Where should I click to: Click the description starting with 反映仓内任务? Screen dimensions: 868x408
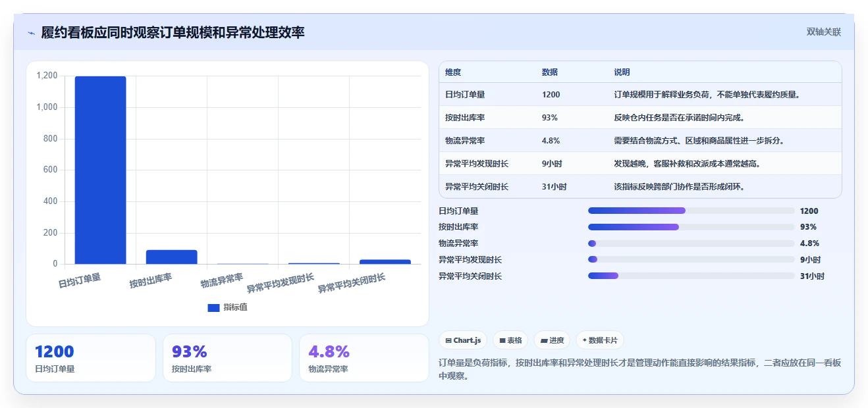tap(679, 118)
